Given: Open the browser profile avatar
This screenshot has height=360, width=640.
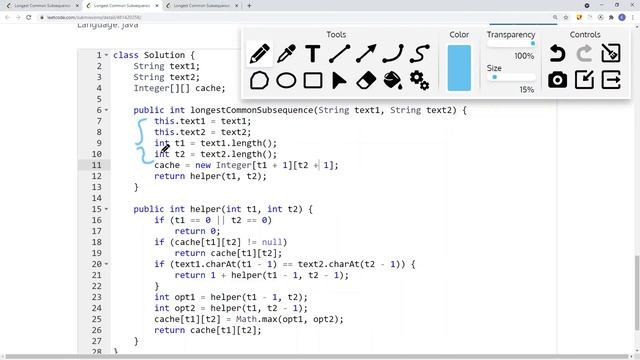Looking at the screenshot, I should point(622,18).
